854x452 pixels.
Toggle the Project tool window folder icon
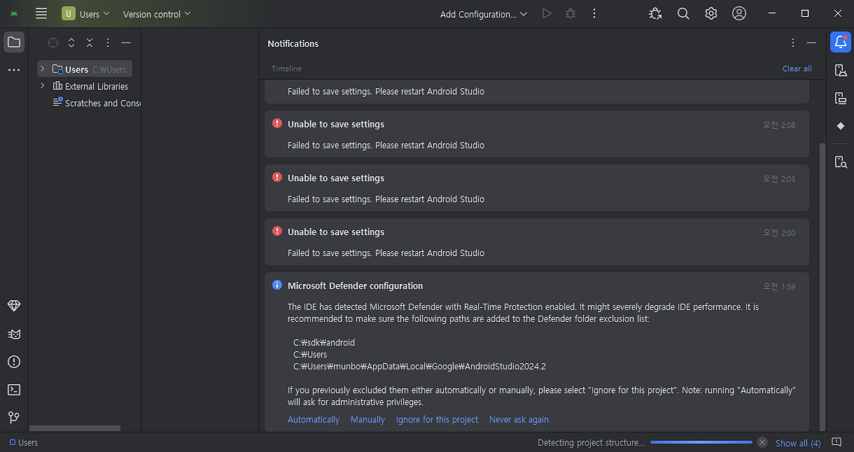tap(14, 42)
